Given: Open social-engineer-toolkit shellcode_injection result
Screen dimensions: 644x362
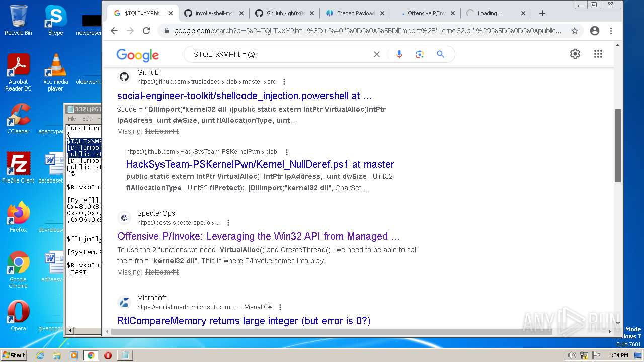Looking at the screenshot, I should point(245,96).
